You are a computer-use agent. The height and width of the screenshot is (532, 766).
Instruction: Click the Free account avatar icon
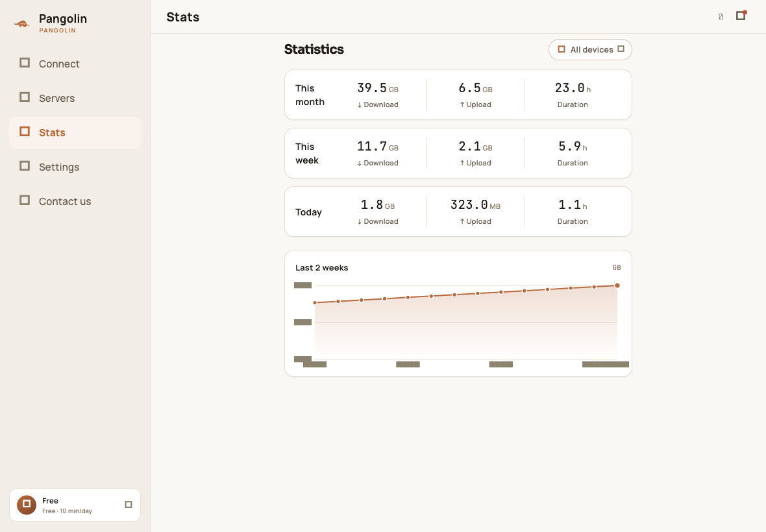pyautogui.click(x=27, y=505)
